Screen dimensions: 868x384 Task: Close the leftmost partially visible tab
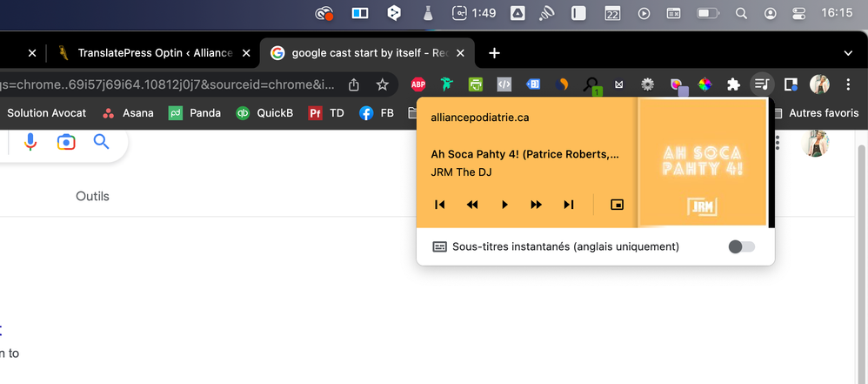32,53
